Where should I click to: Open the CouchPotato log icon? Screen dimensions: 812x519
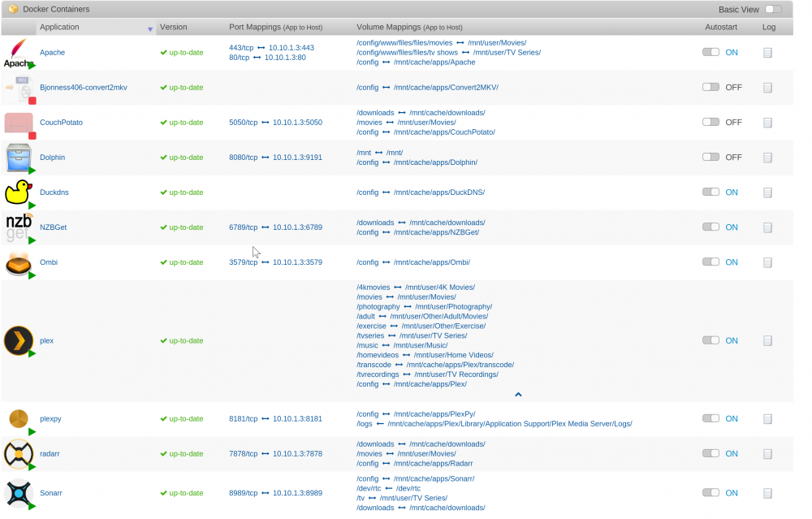point(768,123)
